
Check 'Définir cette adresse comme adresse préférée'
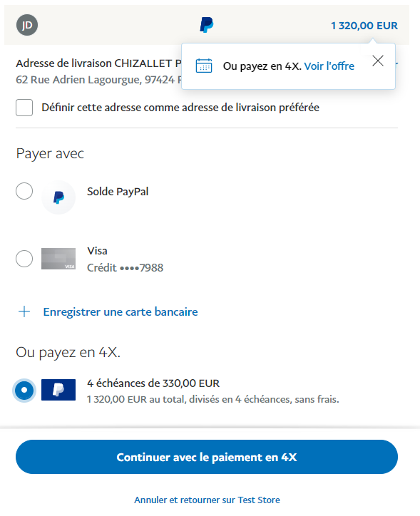pyautogui.click(x=24, y=108)
